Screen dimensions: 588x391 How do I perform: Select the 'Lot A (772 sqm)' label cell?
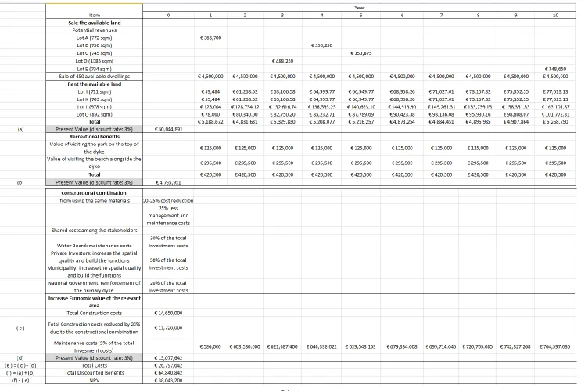tap(94, 38)
